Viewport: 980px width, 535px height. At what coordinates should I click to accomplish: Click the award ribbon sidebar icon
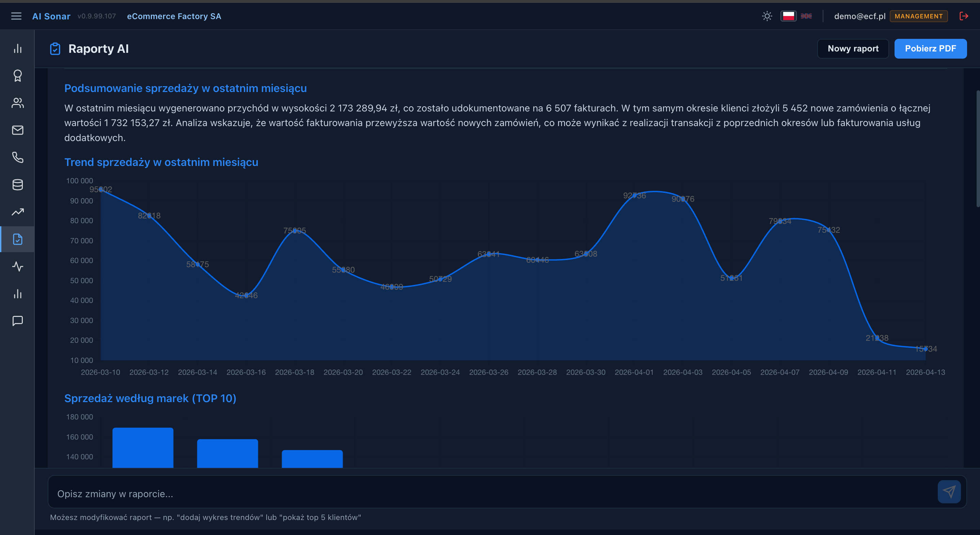tap(17, 76)
